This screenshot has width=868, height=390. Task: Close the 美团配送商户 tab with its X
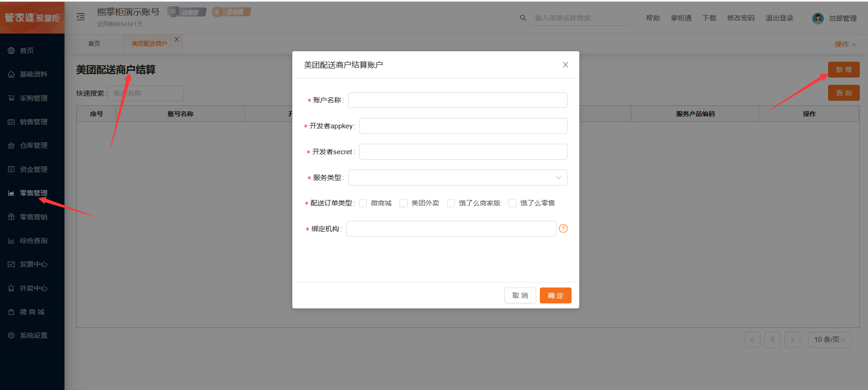pyautogui.click(x=177, y=39)
